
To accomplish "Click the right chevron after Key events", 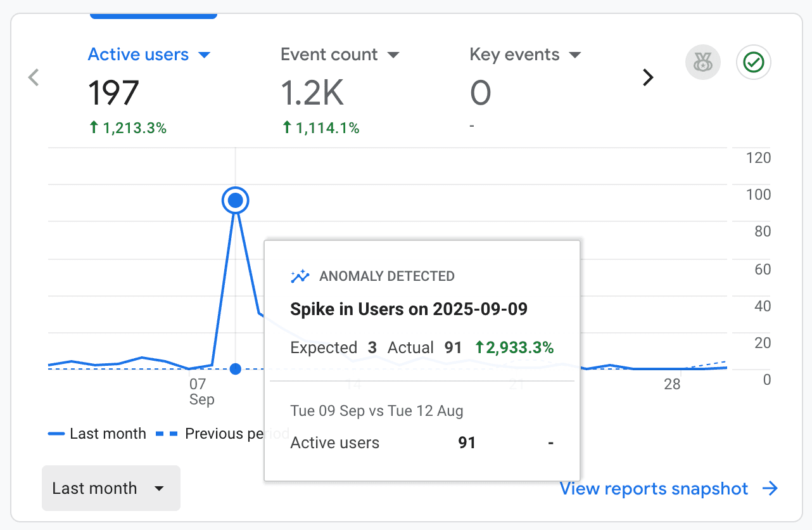I will 648,77.
